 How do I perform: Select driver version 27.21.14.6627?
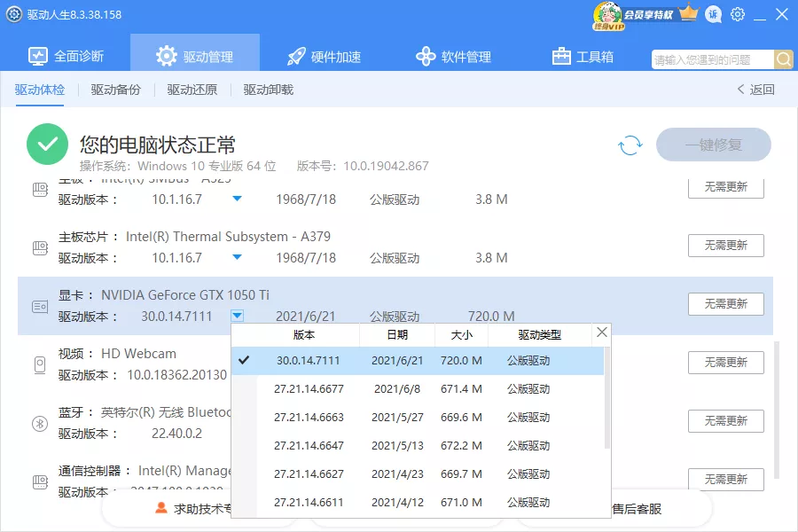[x=418, y=474]
